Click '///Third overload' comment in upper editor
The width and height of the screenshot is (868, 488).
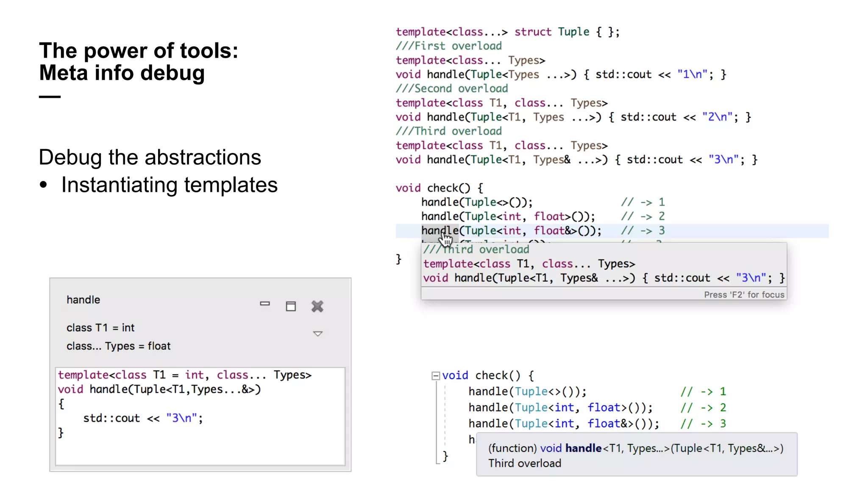[449, 131]
